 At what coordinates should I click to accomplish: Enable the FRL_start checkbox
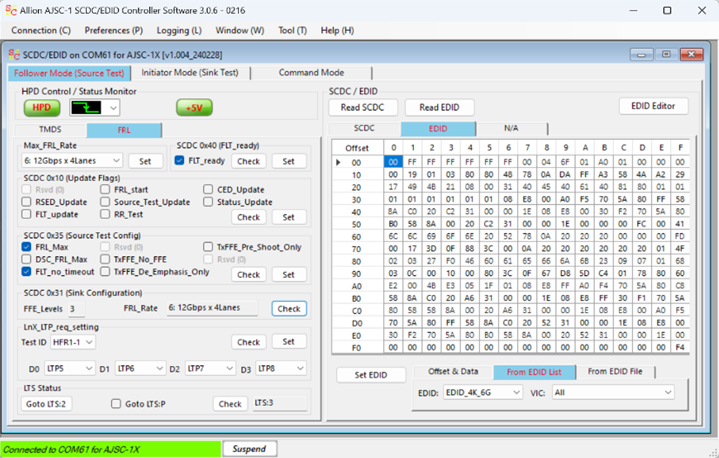pyautogui.click(x=105, y=189)
